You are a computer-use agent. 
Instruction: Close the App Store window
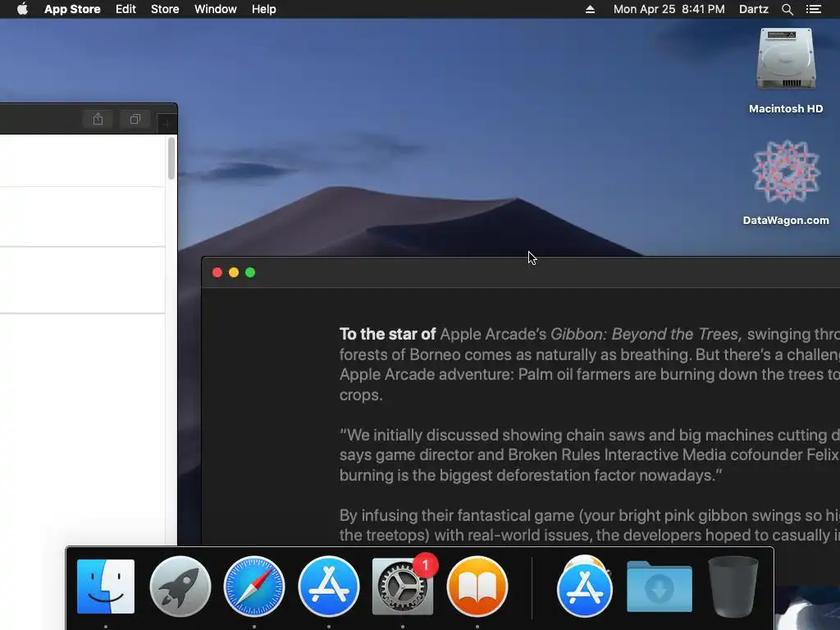[217, 272]
